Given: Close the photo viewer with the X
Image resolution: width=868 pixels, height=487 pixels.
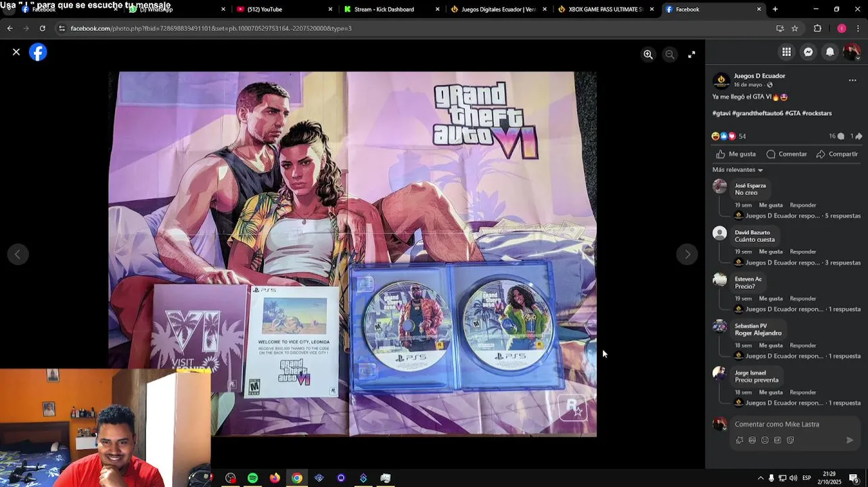Looking at the screenshot, I should coord(16,52).
